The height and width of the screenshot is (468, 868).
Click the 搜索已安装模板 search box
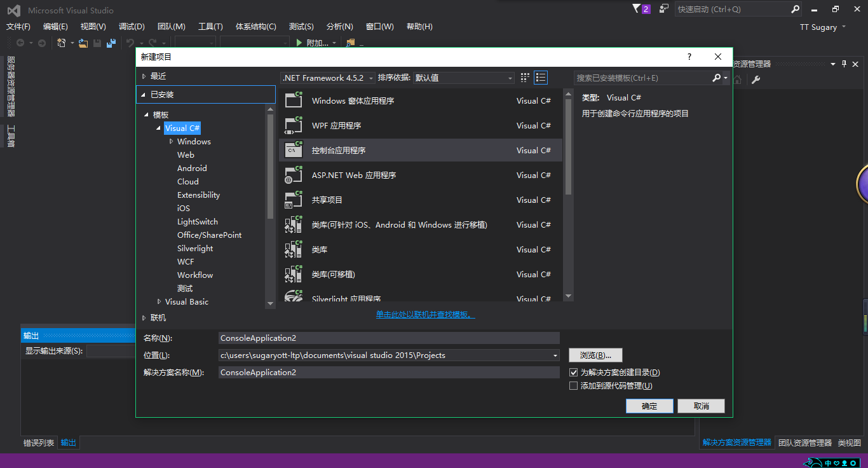pyautogui.click(x=642, y=78)
